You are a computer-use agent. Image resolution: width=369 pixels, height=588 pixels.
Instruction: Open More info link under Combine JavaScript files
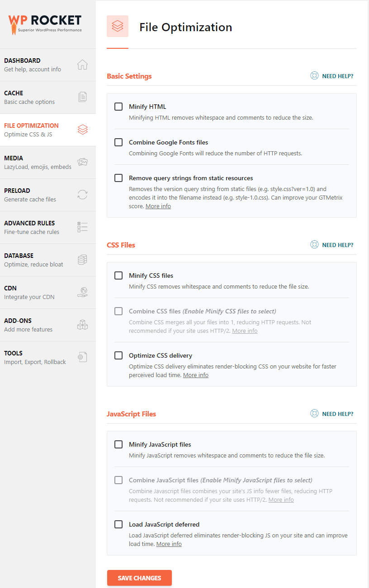281,500
